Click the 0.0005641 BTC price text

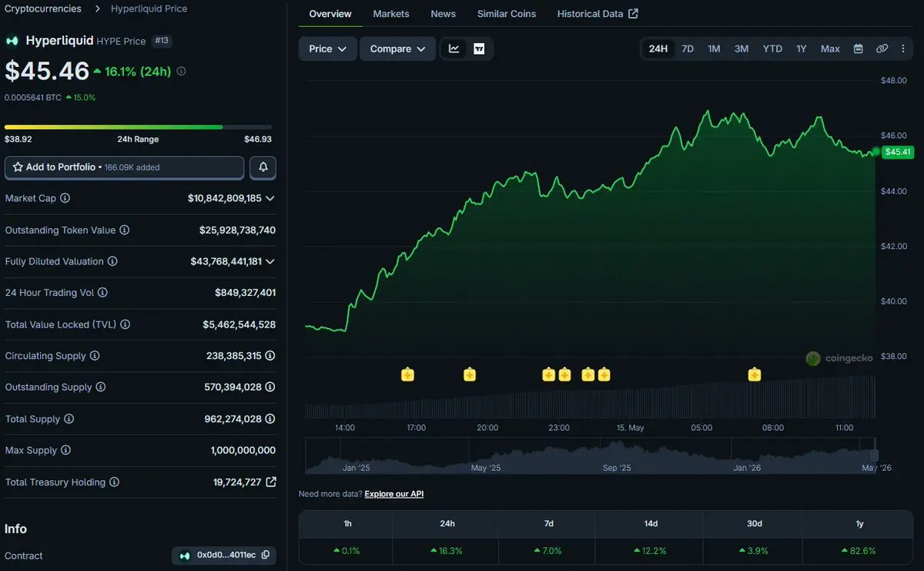(33, 98)
